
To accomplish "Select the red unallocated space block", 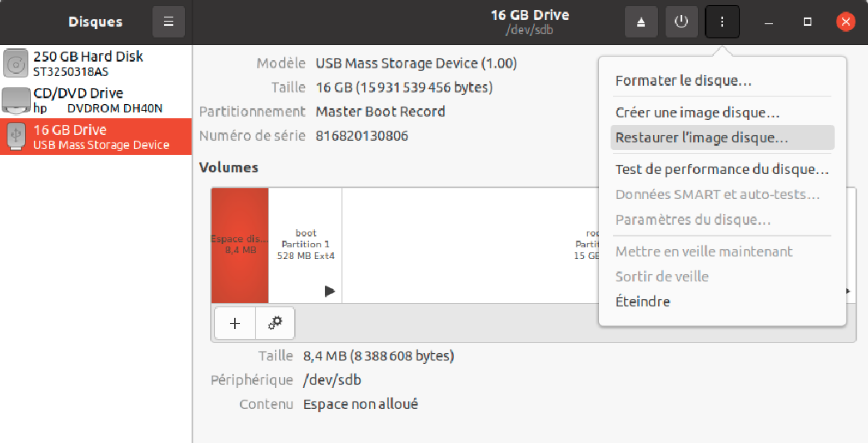I will 240,245.
